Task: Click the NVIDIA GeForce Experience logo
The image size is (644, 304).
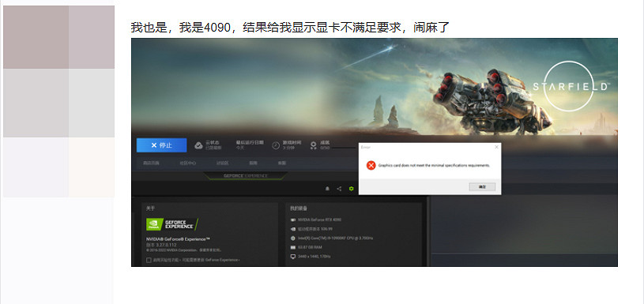Action: click(x=172, y=224)
